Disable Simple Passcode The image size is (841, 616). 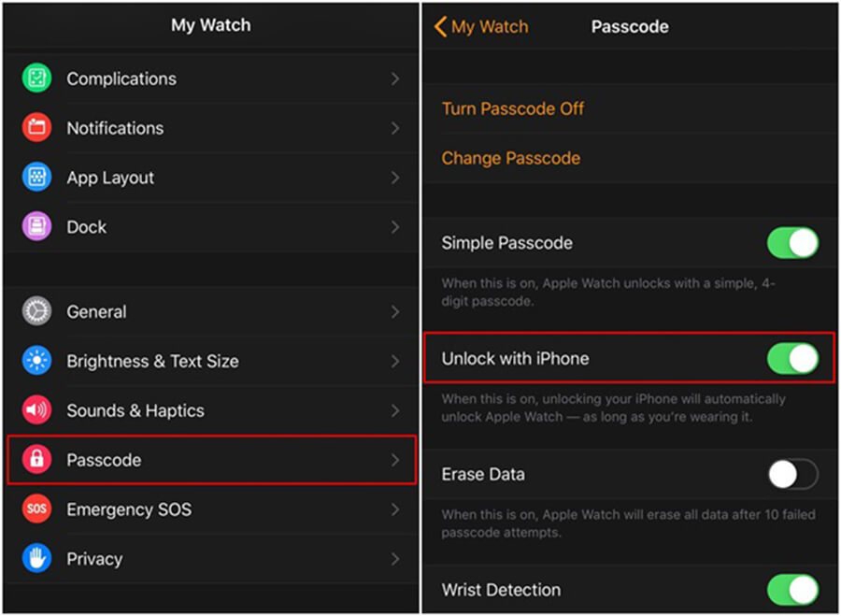click(793, 242)
